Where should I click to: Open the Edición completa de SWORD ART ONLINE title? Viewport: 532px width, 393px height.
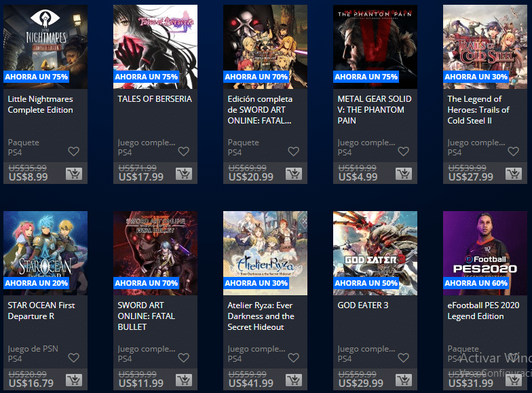click(260, 110)
